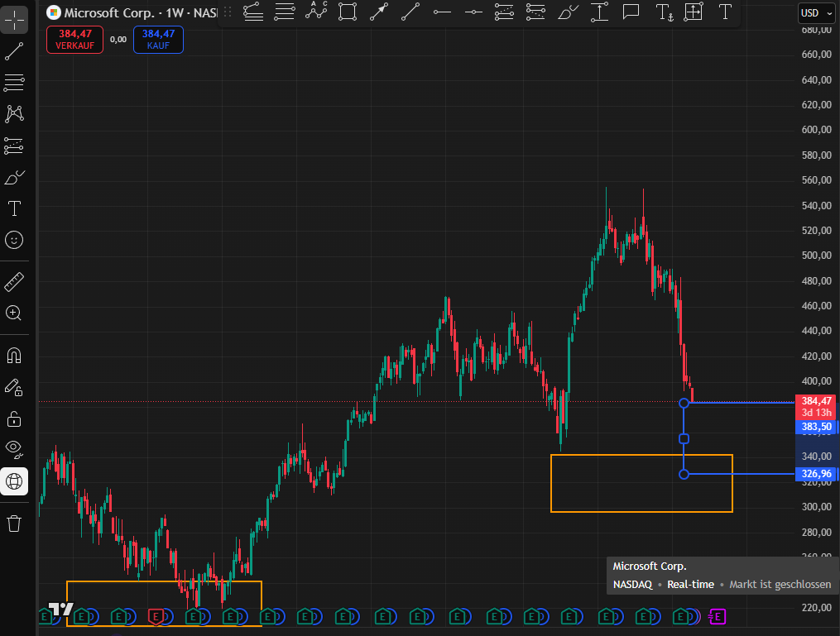Image resolution: width=840 pixels, height=636 pixels.
Task: Open the pattern tools in left sidebar
Action: tap(14, 114)
